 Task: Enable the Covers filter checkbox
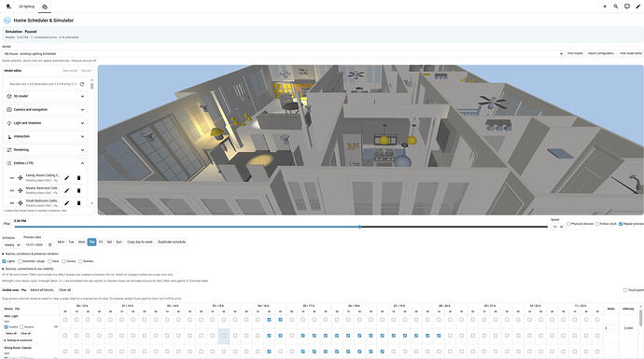(x=63, y=261)
